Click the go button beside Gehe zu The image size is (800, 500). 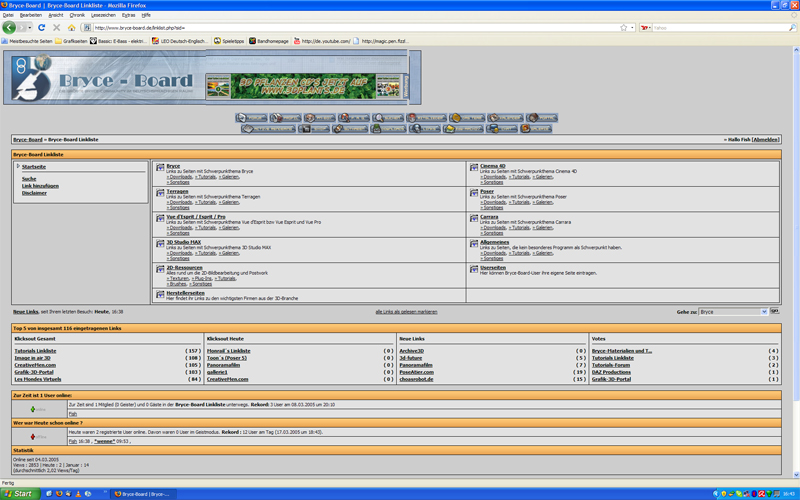click(774, 311)
